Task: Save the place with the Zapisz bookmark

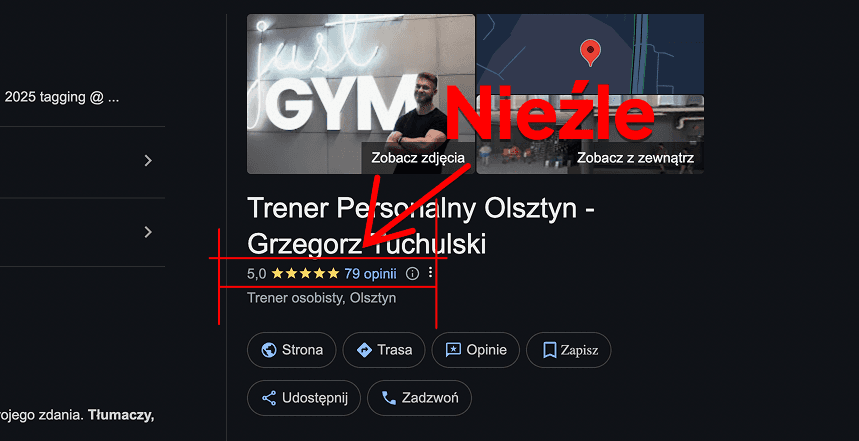Action: [x=569, y=350]
